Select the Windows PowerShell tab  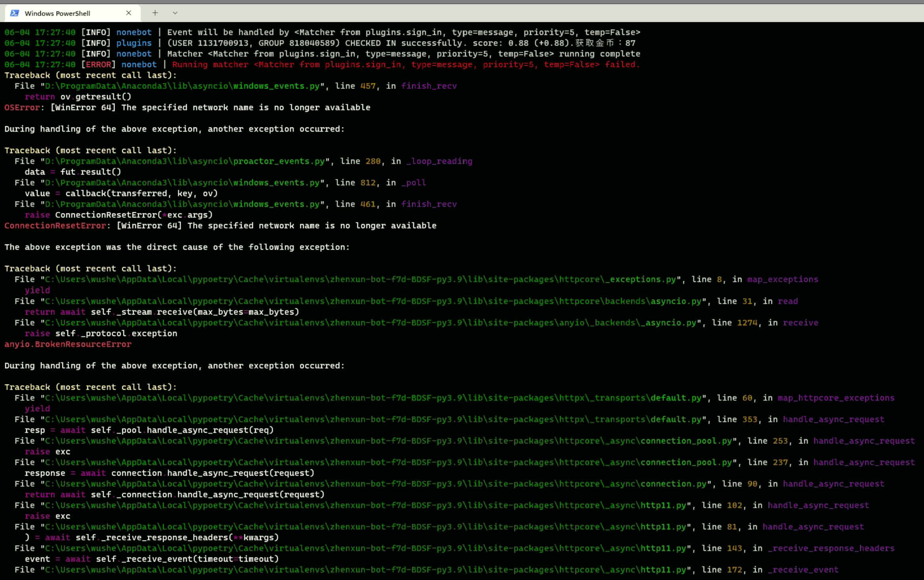[73, 13]
